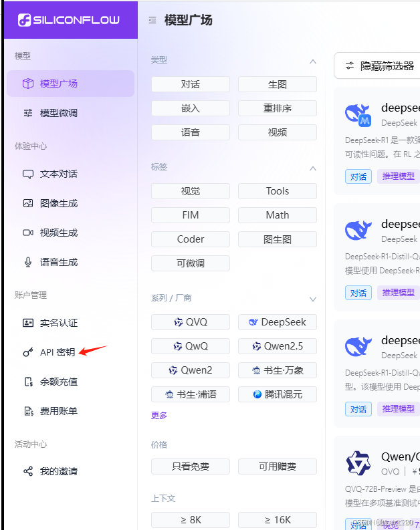Image resolution: width=420 pixels, height=530 pixels.
Task: Click the 文本对话 chat bubble icon
Action: click(28, 174)
